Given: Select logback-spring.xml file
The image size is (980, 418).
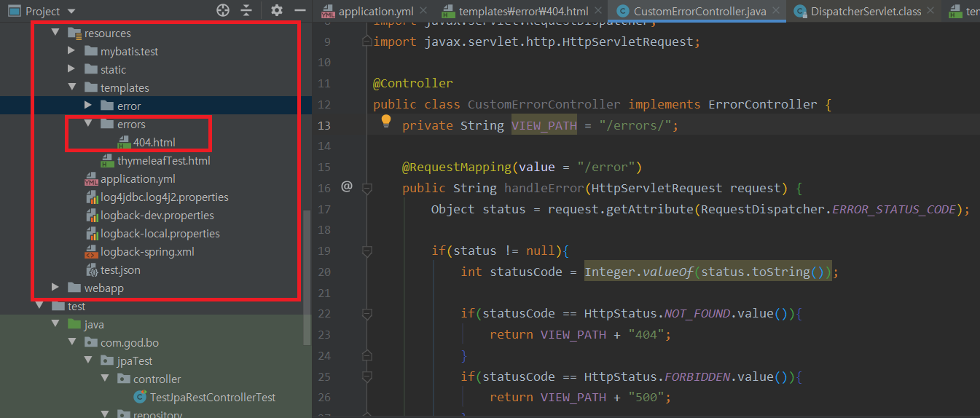Looking at the screenshot, I should (x=147, y=251).
